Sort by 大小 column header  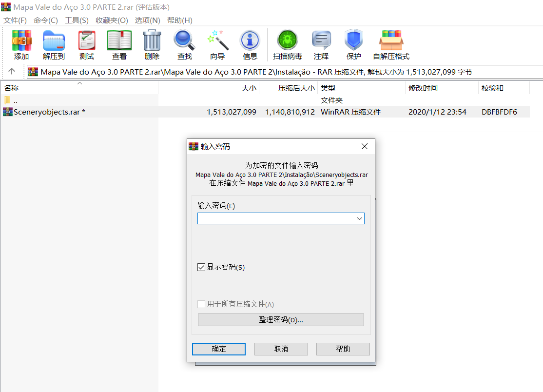(209, 88)
